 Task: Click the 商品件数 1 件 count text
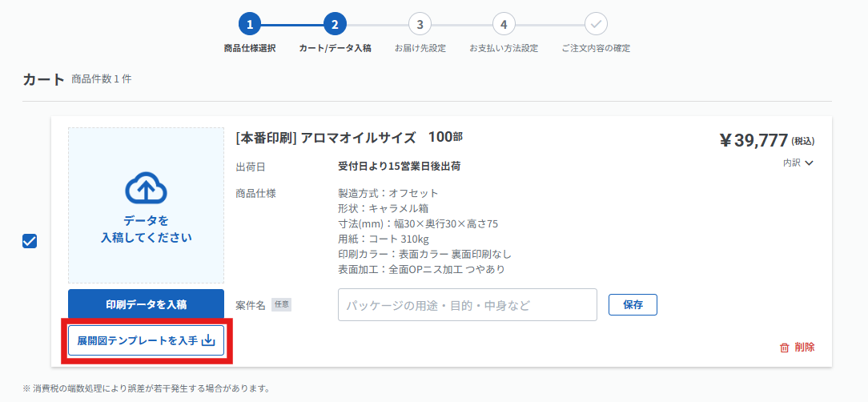(102, 79)
